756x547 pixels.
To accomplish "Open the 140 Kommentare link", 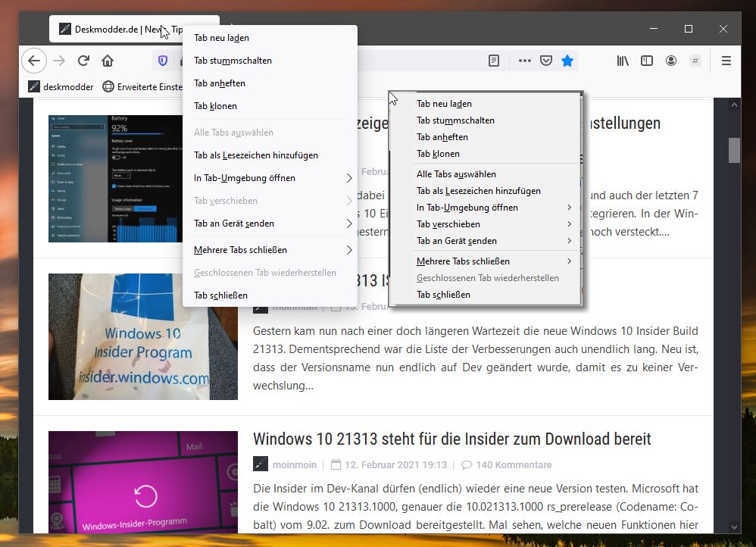I will click(x=514, y=464).
